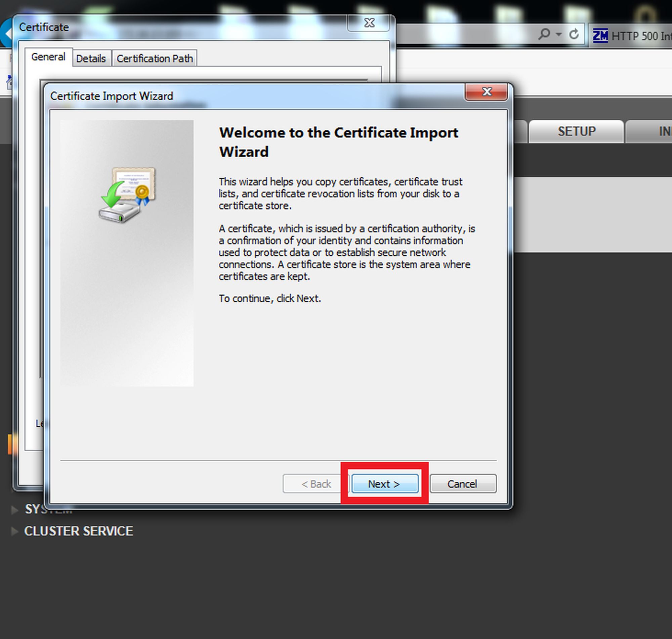
Task: Switch to the Details tab
Action: [x=91, y=58]
